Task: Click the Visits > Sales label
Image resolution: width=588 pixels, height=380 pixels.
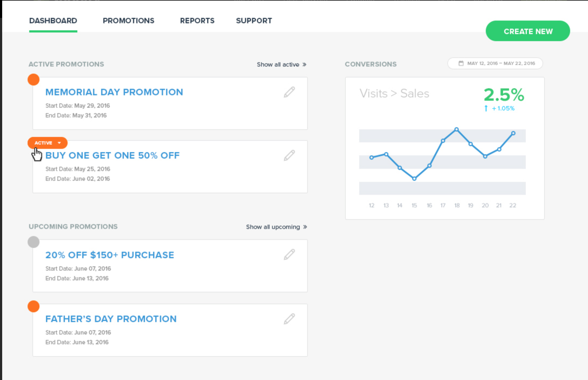Action: pyautogui.click(x=394, y=93)
